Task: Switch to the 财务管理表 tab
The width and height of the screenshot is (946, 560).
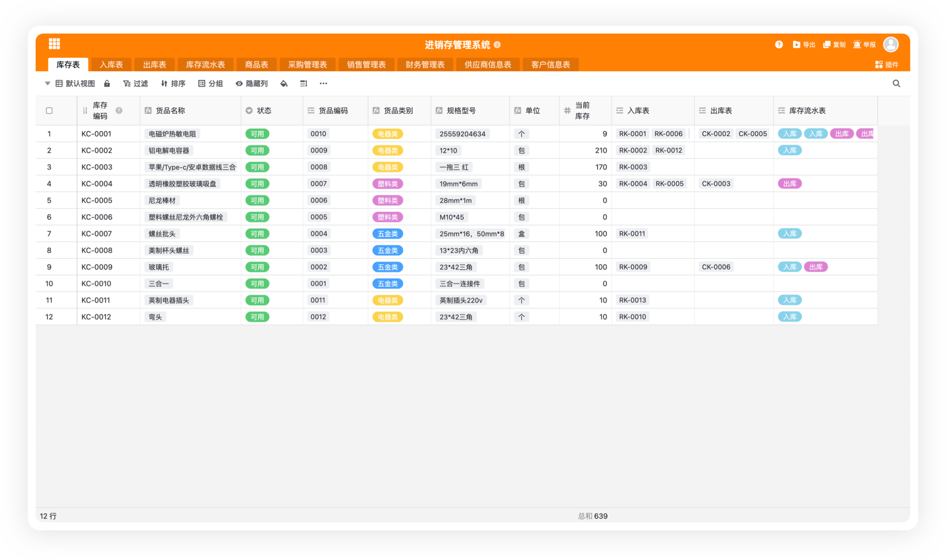Action: (x=425, y=65)
